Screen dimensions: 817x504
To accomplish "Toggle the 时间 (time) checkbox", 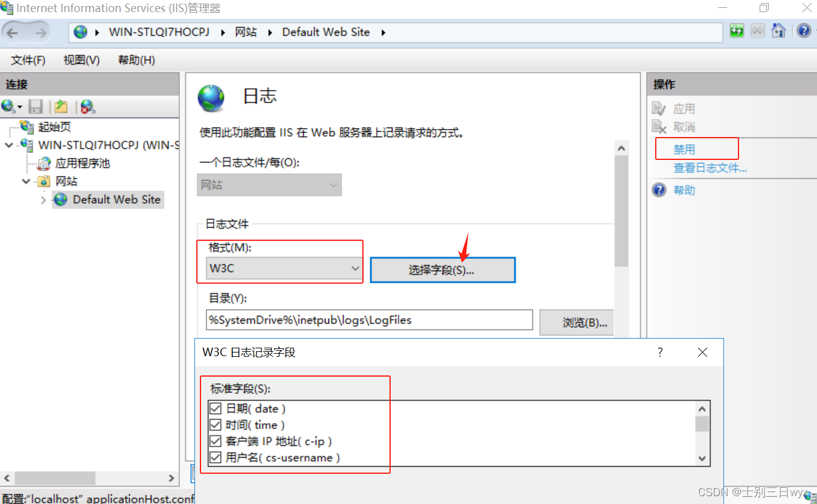I will pyautogui.click(x=216, y=425).
